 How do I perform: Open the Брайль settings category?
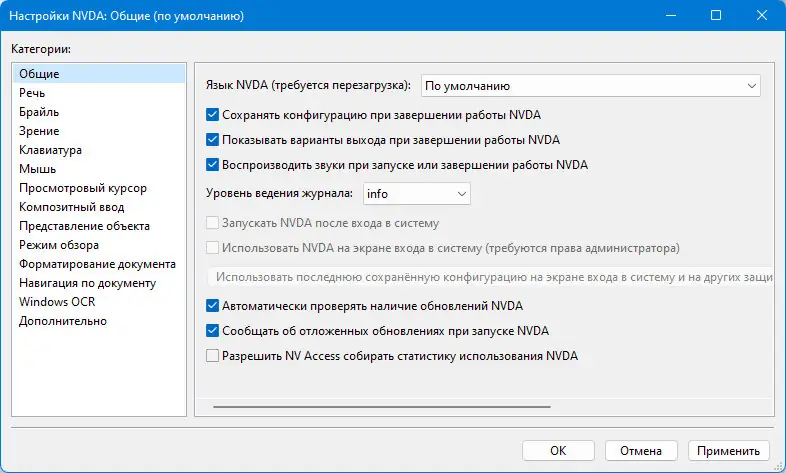[38, 112]
